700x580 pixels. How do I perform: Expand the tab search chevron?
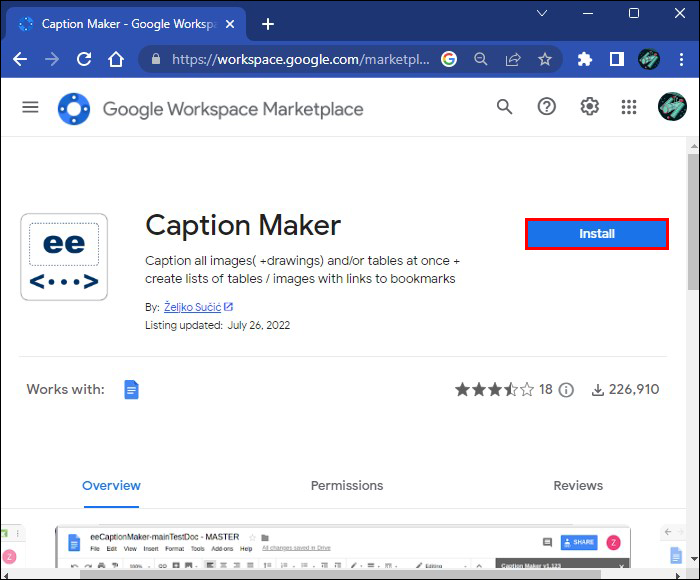pos(542,13)
